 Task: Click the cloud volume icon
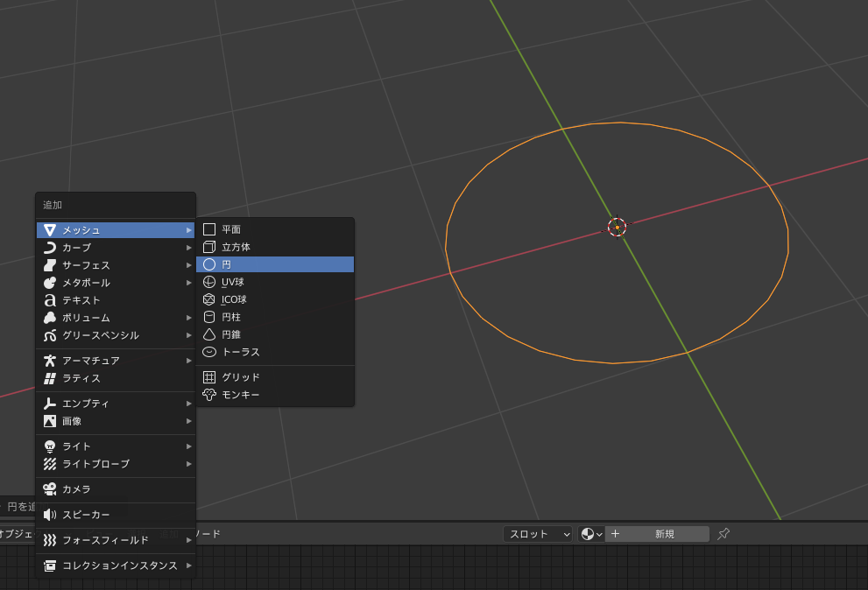coord(50,318)
